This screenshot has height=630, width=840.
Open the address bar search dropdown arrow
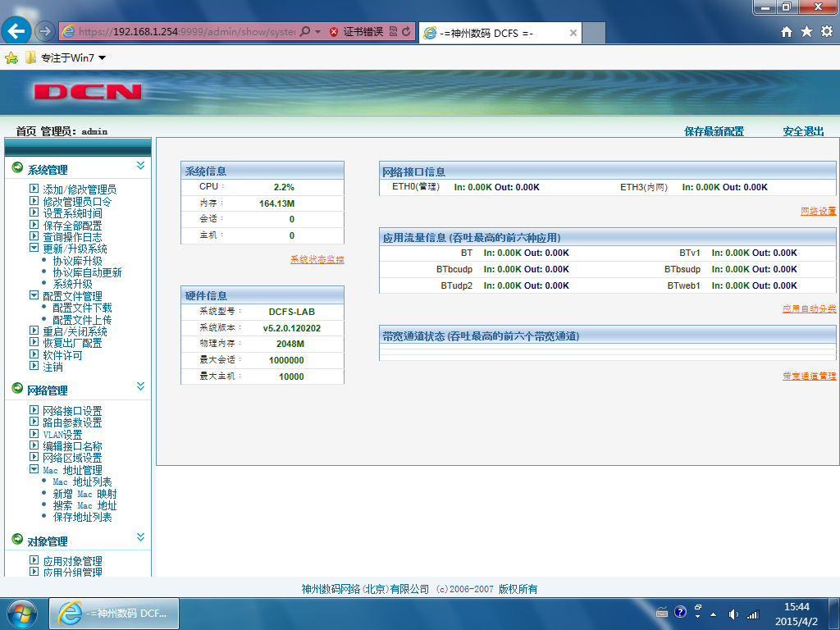tap(317, 32)
